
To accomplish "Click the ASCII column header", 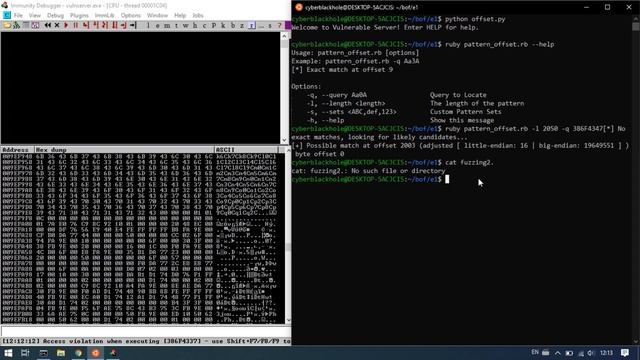I will 246,150.
